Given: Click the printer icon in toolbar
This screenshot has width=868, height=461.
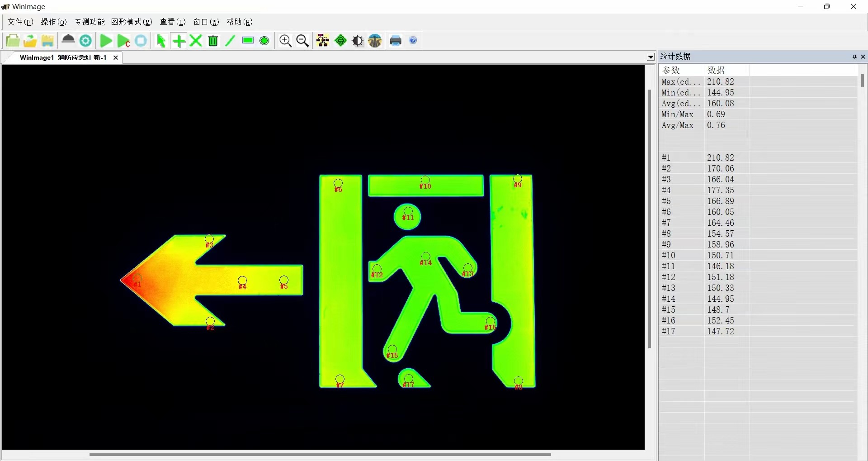Looking at the screenshot, I should coord(396,41).
